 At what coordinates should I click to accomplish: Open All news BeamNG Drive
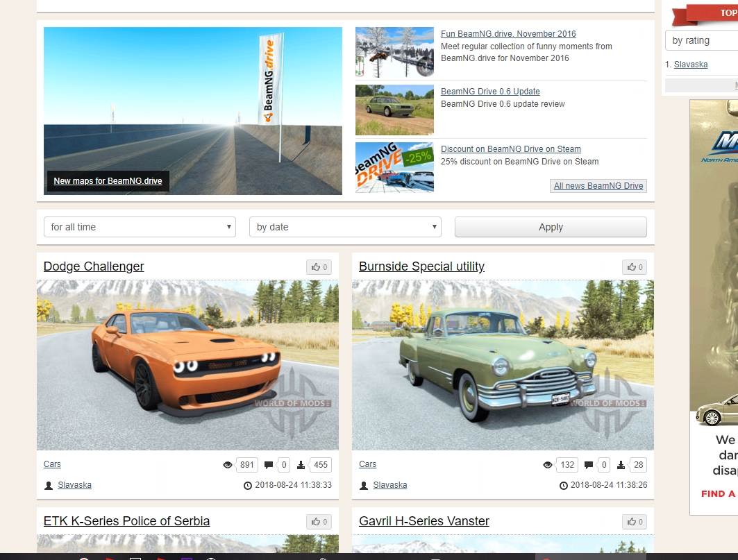(x=598, y=186)
